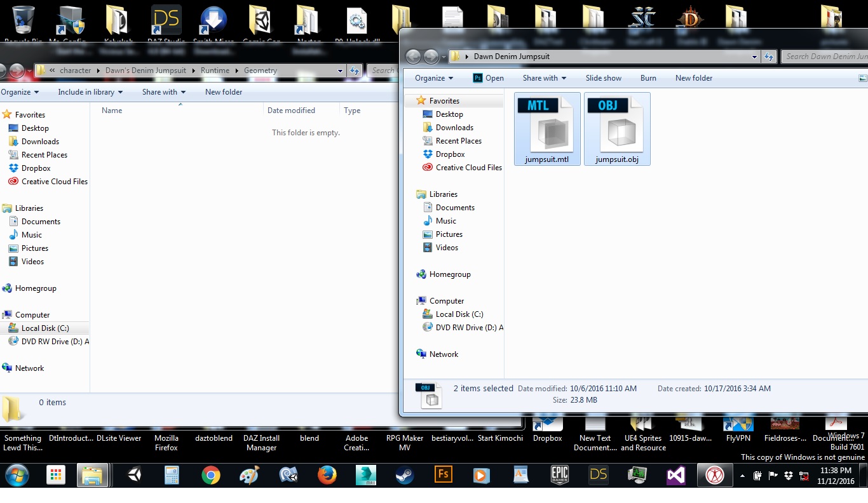Select the jumpsuit.obj file
The width and height of the screenshot is (868, 503).
click(616, 130)
